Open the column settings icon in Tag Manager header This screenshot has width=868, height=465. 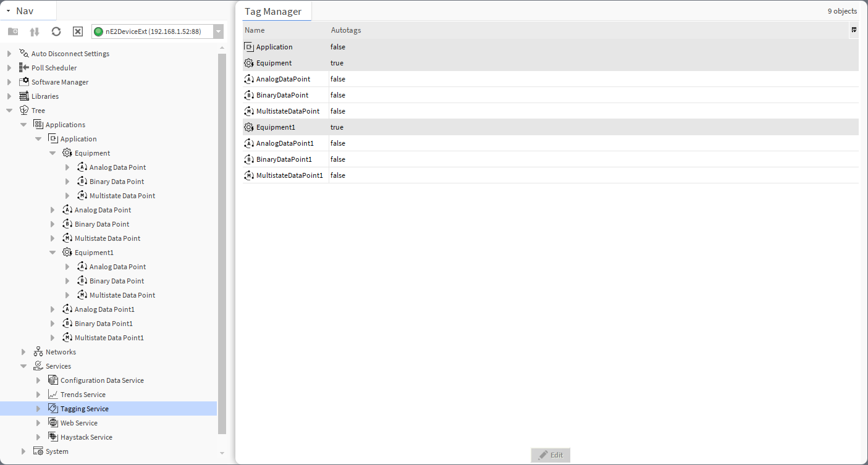point(854,29)
